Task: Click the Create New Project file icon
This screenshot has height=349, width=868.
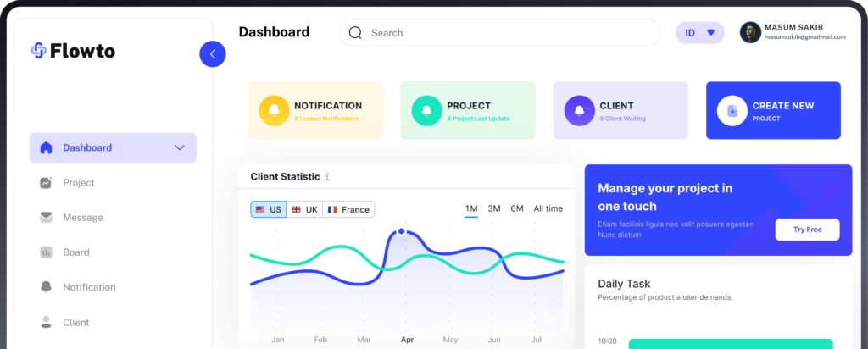Action: click(732, 111)
